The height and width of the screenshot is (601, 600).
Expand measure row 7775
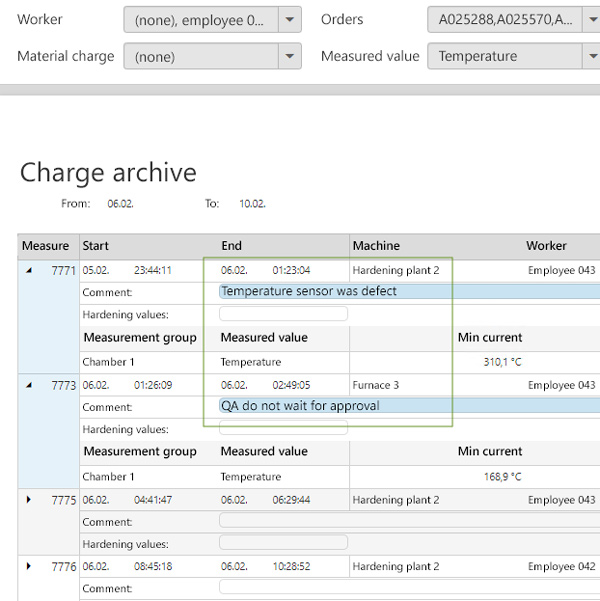coord(28,500)
